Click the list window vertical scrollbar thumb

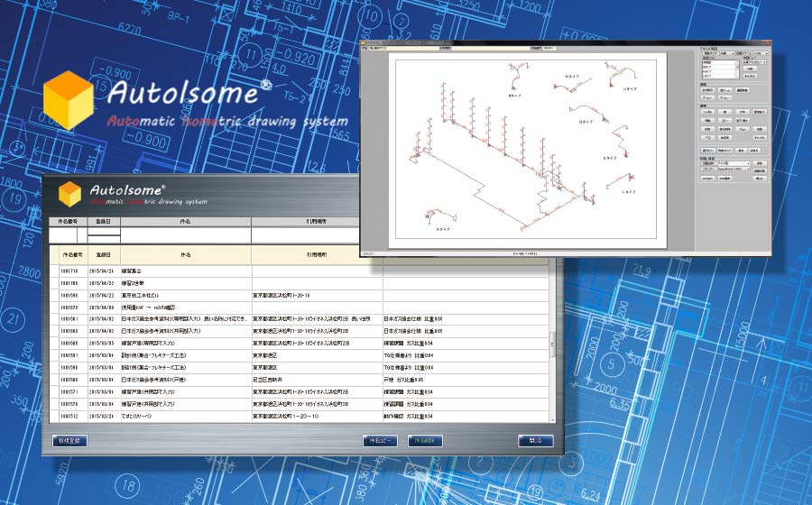tap(552, 344)
